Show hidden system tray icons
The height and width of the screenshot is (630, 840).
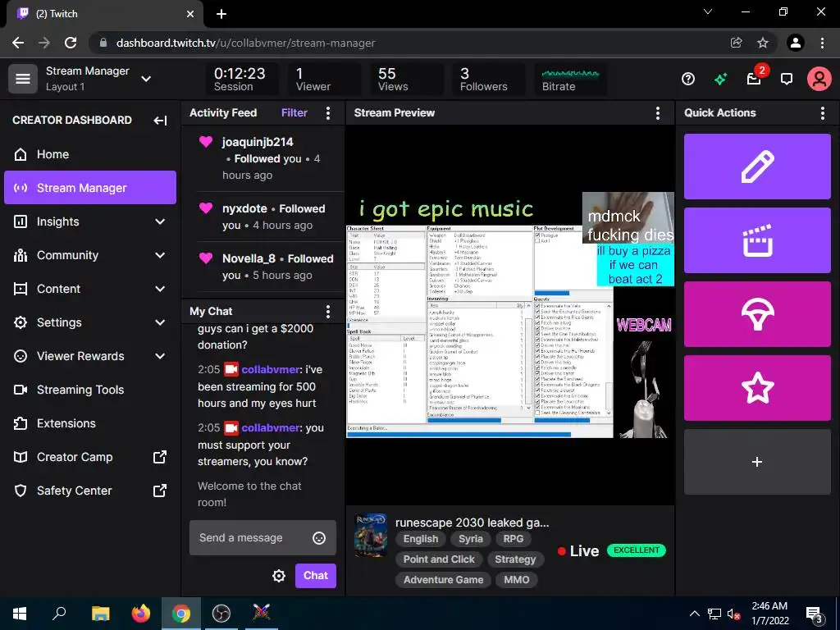(x=694, y=614)
